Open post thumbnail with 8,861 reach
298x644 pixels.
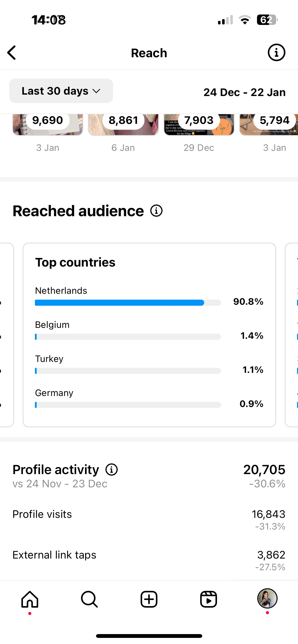tap(123, 125)
